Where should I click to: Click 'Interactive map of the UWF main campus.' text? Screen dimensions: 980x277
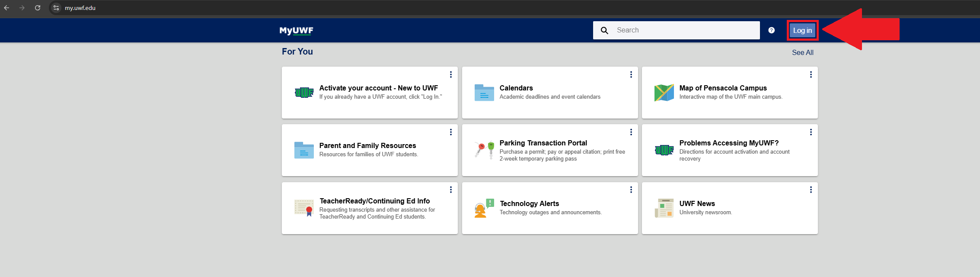click(x=731, y=97)
